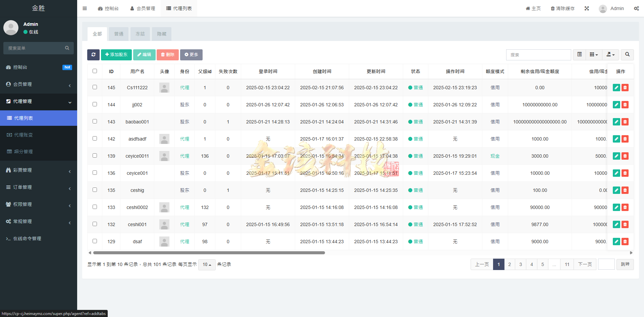The width and height of the screenshot is (644, 317).
Task: Click the table search input field
Action: pos(538,55)
